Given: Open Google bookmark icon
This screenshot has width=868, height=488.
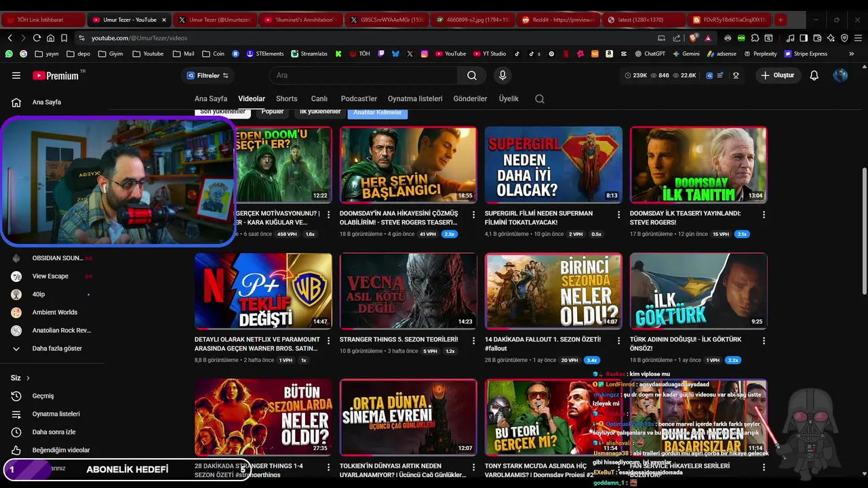Looking at the screenshot, I should (x=24, y=54).
